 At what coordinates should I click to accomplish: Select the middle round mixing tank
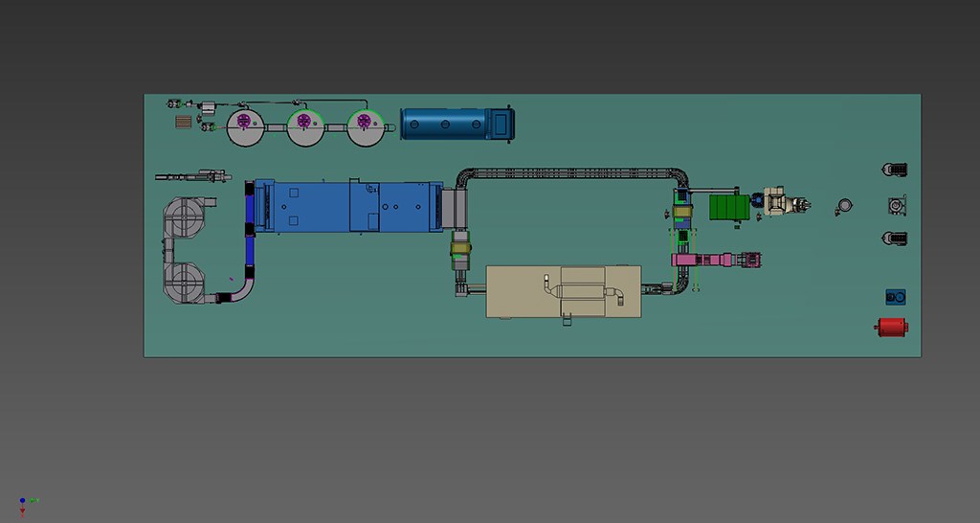(305, 127)
